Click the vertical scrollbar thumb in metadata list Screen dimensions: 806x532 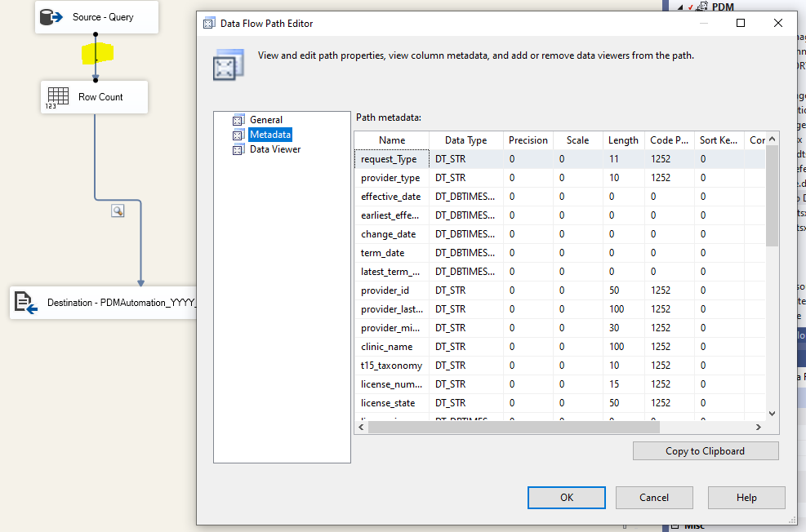click(772, 196)
